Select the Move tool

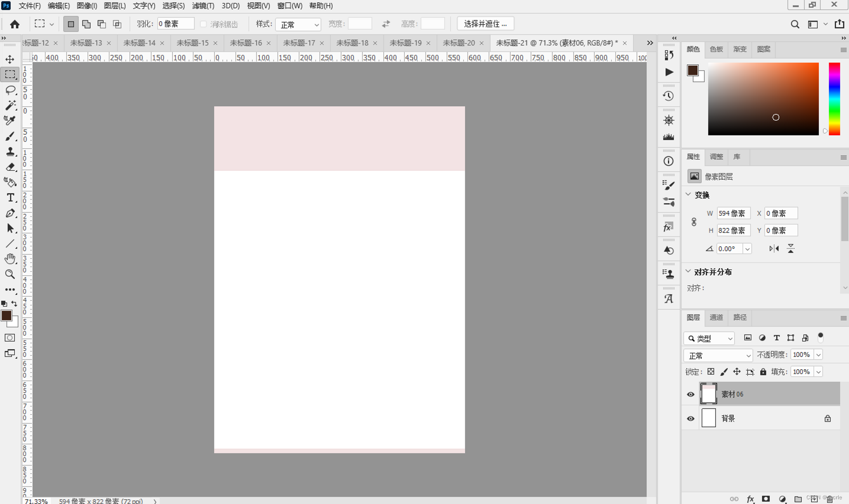point(10,59)
